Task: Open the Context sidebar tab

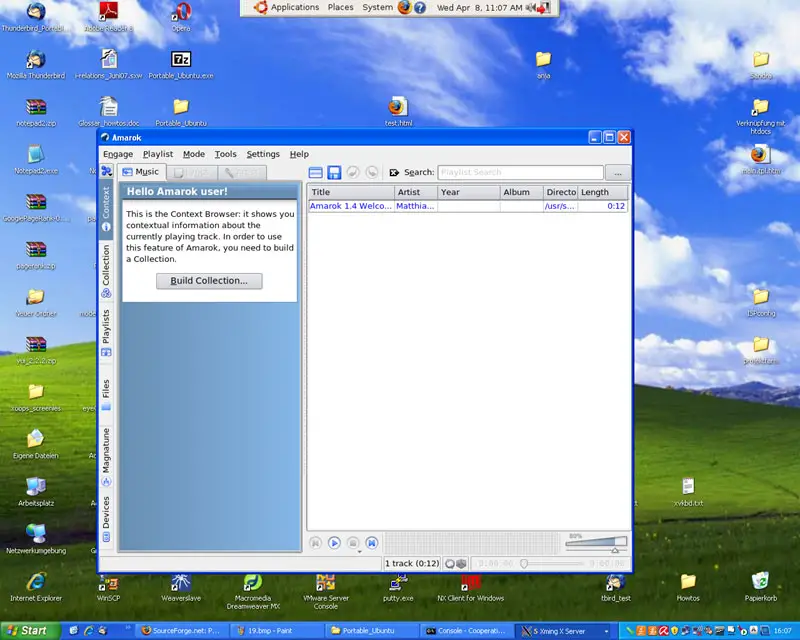Action: tap(106, 209)
